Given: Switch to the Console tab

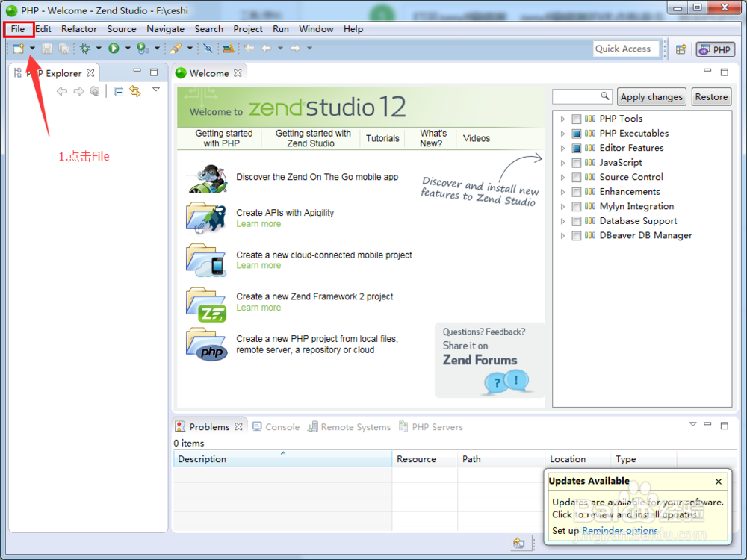Looking at the screenshot, I should (276, 426).
